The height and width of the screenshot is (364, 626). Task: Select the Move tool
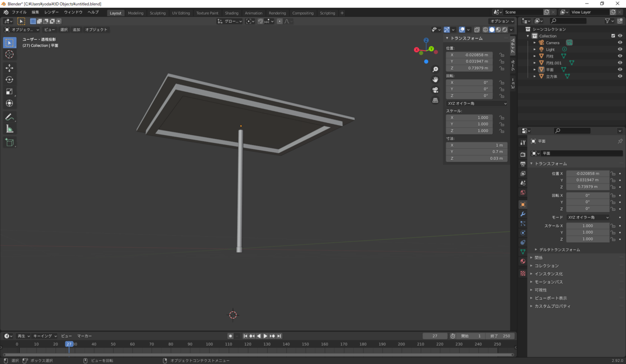pyautogui.click(x=9, y=68)
